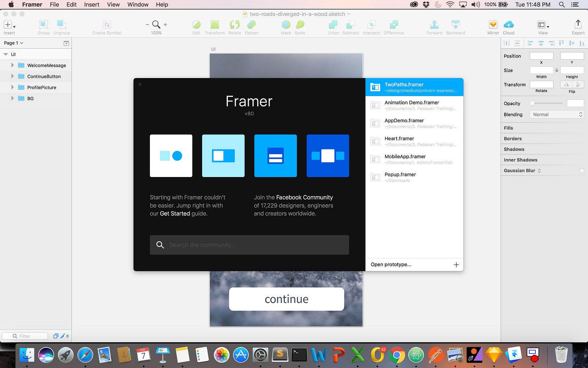Choose the white template thumbnail with a circle
The width and height of the screenshot is (588, 368).
171,156
